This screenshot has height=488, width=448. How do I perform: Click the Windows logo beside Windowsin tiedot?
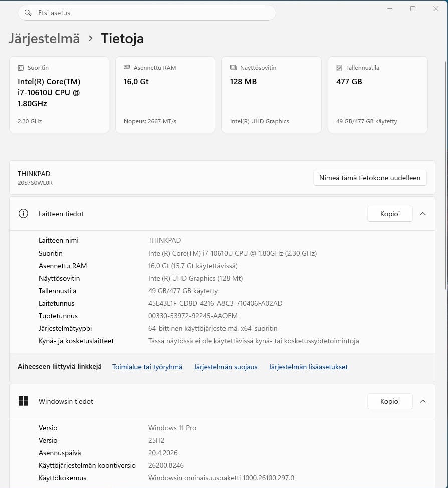pyautogui.click(x=23, y=401)
